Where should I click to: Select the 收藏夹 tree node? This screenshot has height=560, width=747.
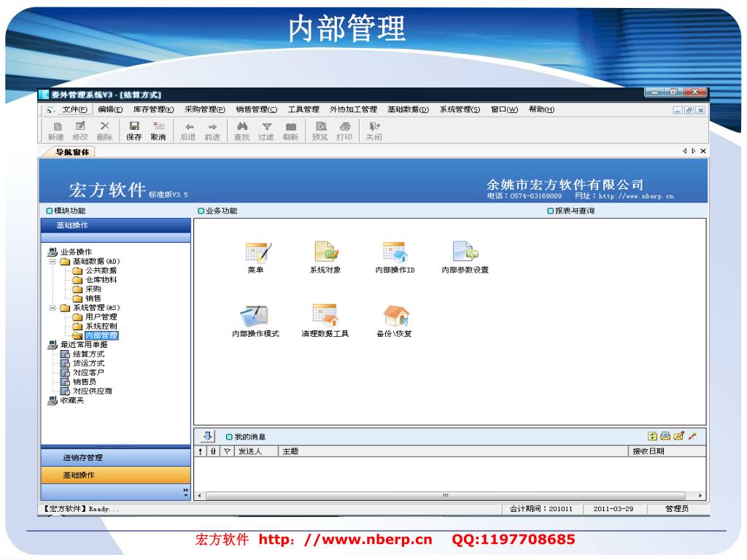[x=66, y=400]
